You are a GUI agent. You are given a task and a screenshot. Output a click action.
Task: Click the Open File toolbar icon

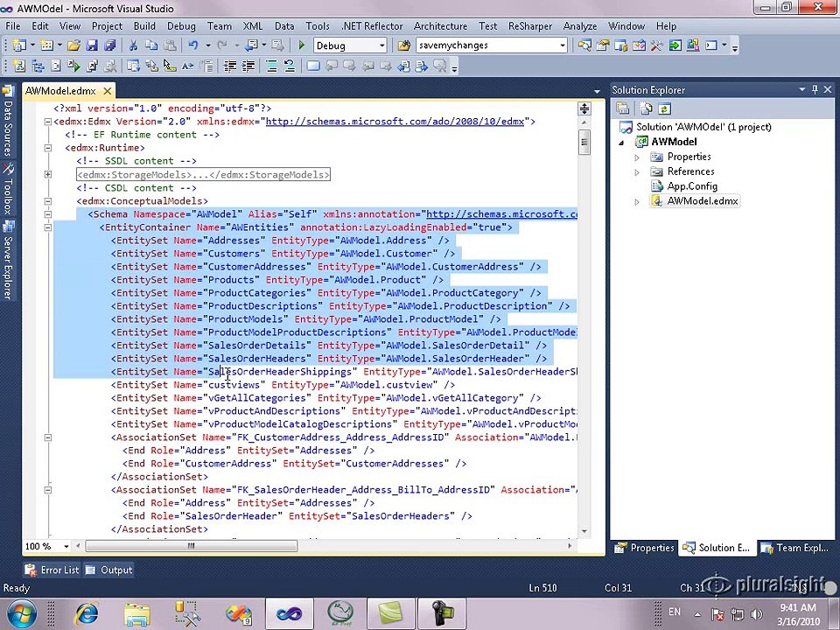click(x=73, y=45)
